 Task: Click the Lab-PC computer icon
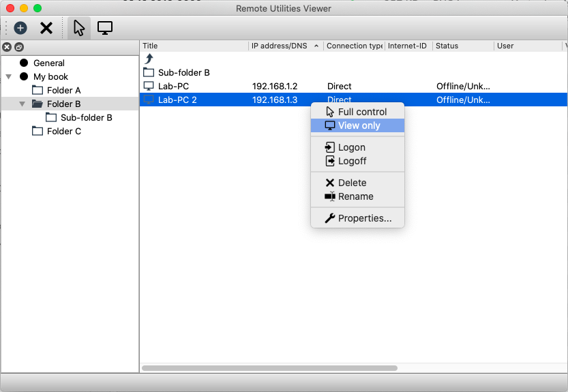coord(149,87)
